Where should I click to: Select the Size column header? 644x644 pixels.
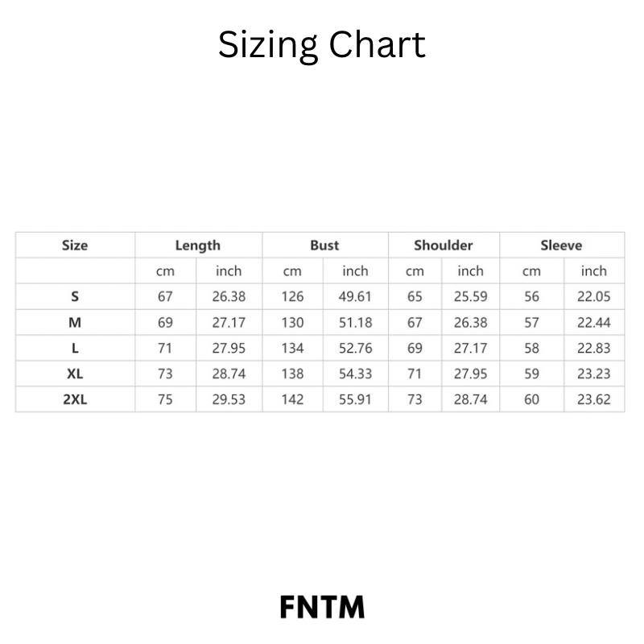click(x=75, y=245)
